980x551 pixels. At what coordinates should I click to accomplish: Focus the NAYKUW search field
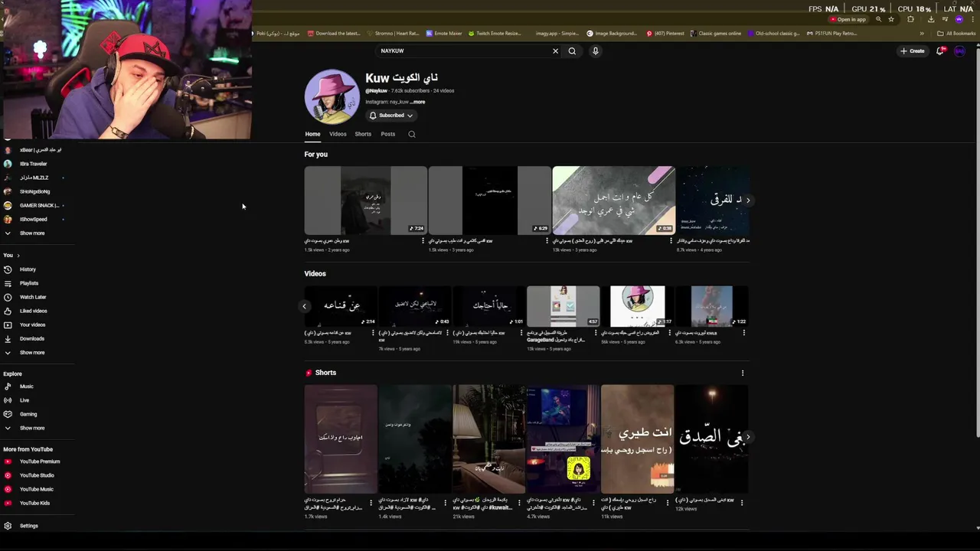[x=463, y=51]
